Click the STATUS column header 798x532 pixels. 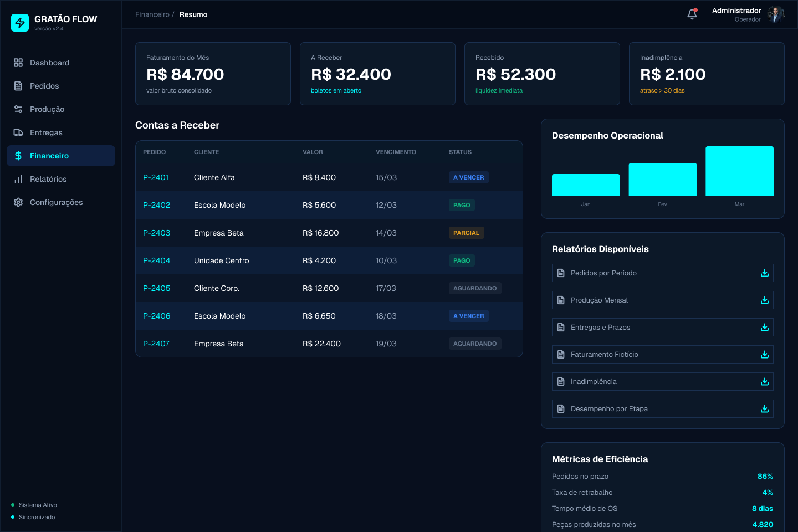[460, 152]
